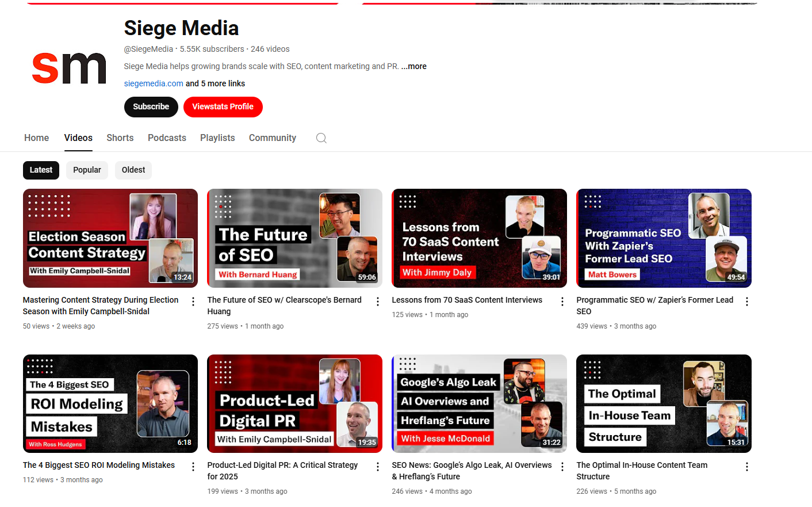The height and width of the screenshot is (507, 812).
Task: Open the Podcasts tab
Action: (167, 138)
